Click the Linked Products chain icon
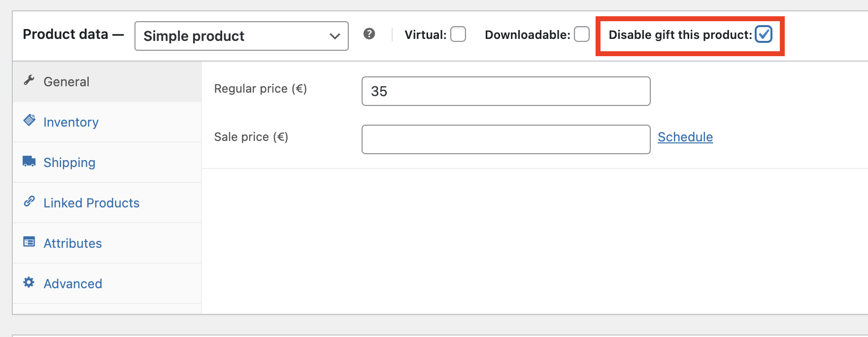 coord(29,201)
